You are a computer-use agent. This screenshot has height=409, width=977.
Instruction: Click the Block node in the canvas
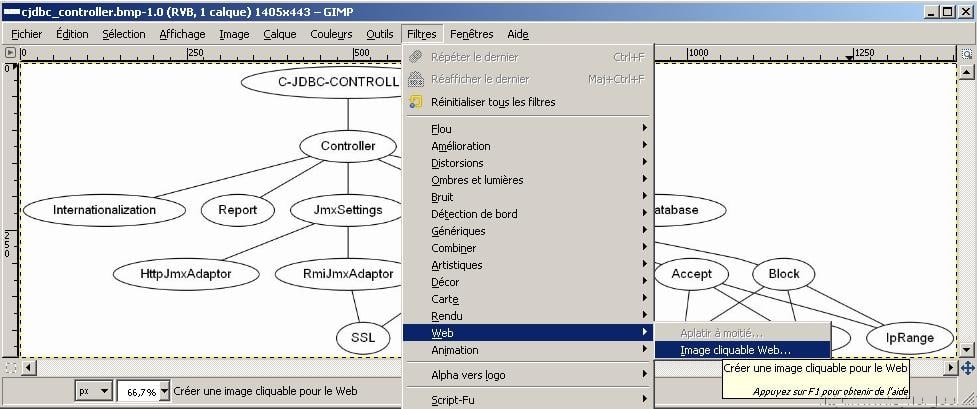tap(784, 274)
